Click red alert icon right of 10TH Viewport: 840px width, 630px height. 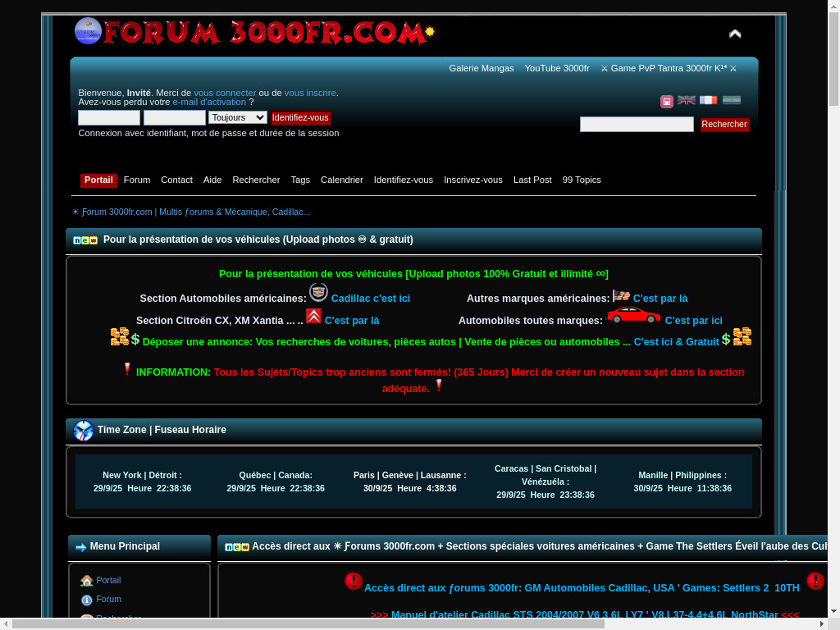[815, 581]
